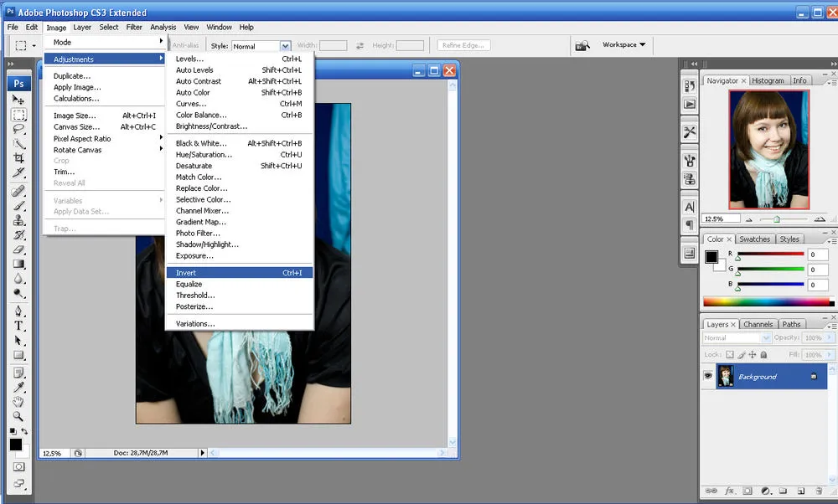Open the layer blend mode dropdown
Screen dimensions: 838x504
pyautogui.click(x=737, y=338)
